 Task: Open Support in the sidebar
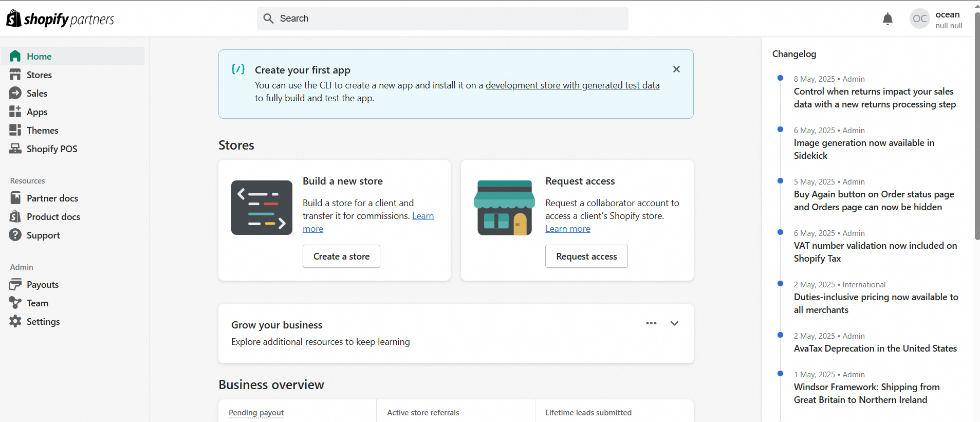point(72,235)
